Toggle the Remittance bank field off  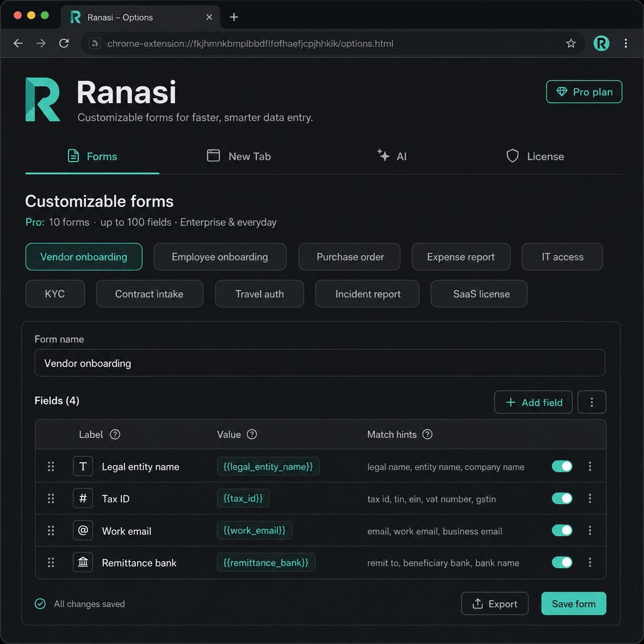[x=562, y=562]
